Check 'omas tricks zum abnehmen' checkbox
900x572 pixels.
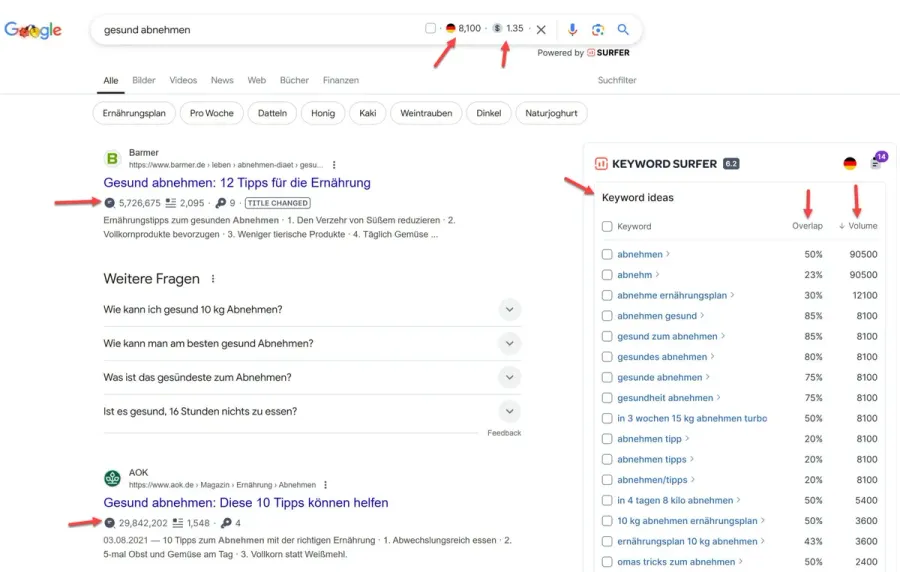click(x=607, y=562)
